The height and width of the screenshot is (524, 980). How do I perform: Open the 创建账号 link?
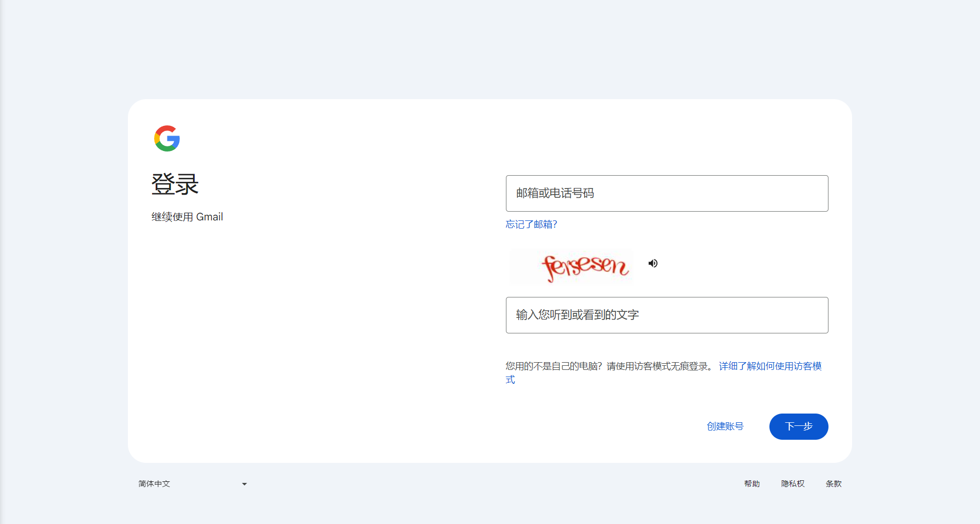pyautogui.click(x=725, y=426)
